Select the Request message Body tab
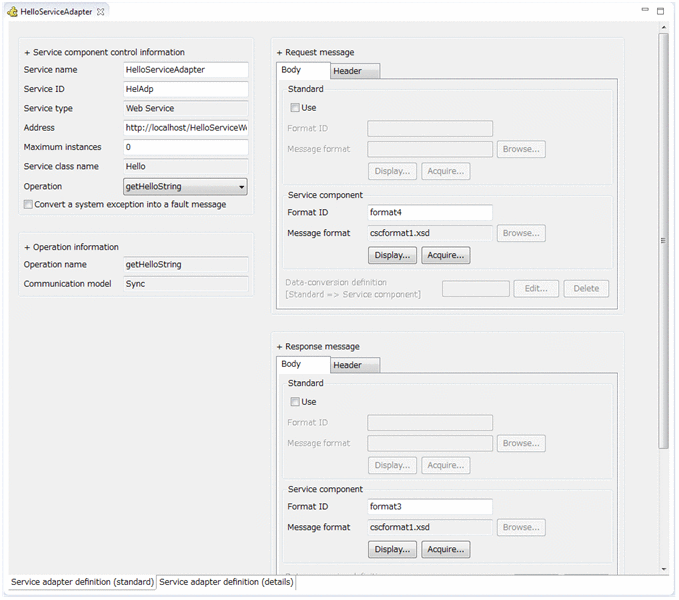The width and height of the screenshot is (679, 600). [x=303, y=70]
